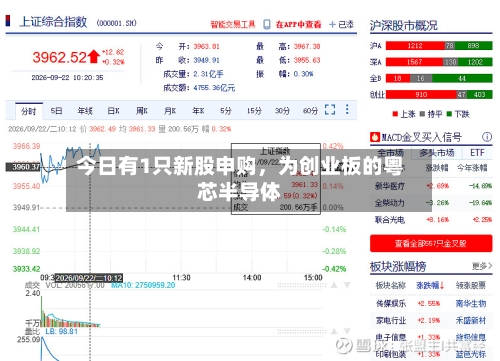Switch to the 30分 chart tab
Viewport: 500px width, 361px height.
click(282, 111)
